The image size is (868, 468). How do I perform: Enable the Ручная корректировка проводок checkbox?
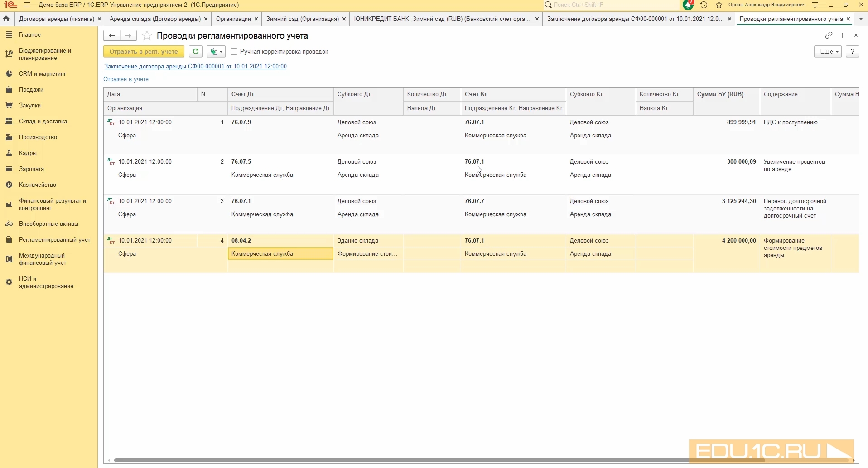point(234,52)
